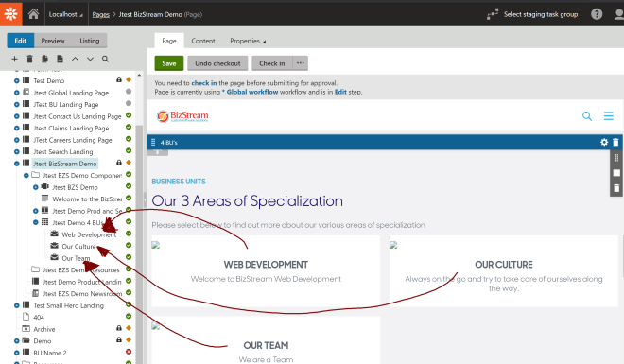Screen dimensions: 624x364
Task: Remove the 4 BU's widget trash icon
Action: point(615,142)
